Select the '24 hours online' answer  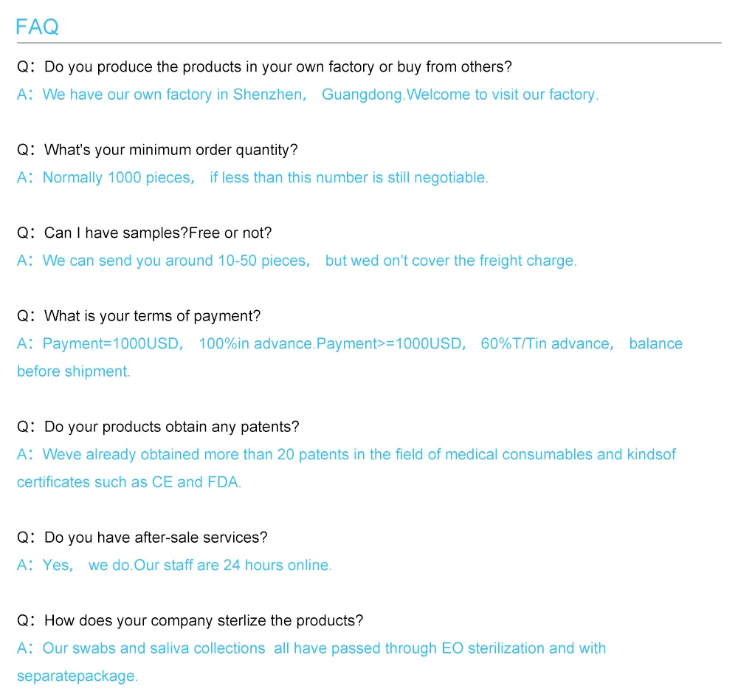175,565
